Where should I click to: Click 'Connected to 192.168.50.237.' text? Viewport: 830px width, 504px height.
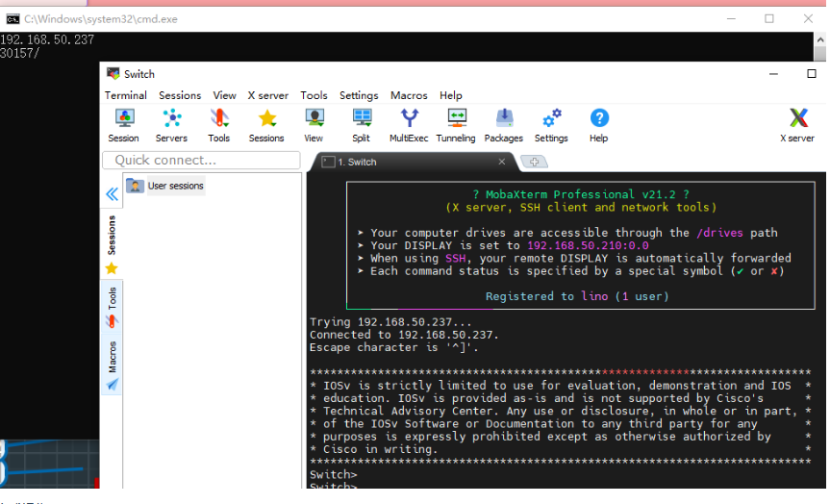[x=404, y=335]
